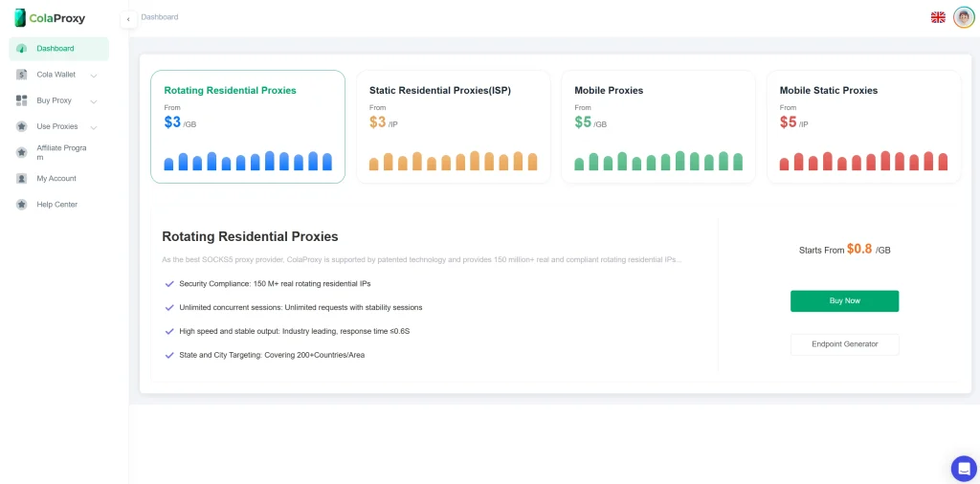
Task: Click the orange $3 /IP price
Action: pos(384,122)
